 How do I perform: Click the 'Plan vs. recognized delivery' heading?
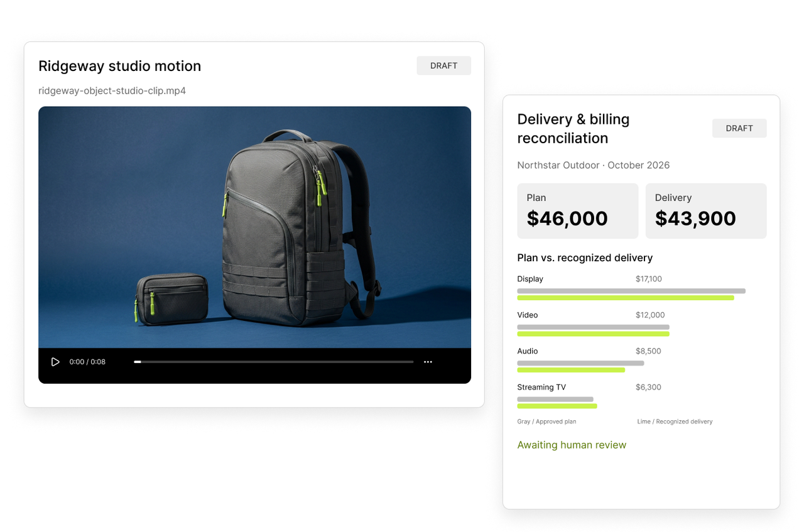tap(585, 258)
